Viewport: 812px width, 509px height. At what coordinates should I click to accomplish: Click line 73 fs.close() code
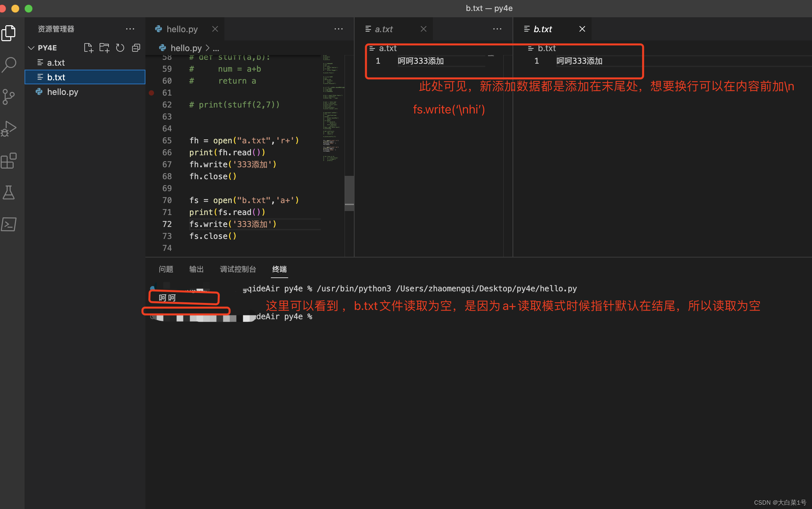pos(213,236)
